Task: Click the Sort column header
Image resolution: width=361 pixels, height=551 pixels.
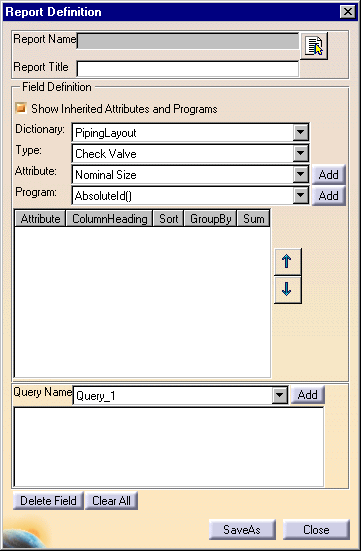Action: (168, 219)
